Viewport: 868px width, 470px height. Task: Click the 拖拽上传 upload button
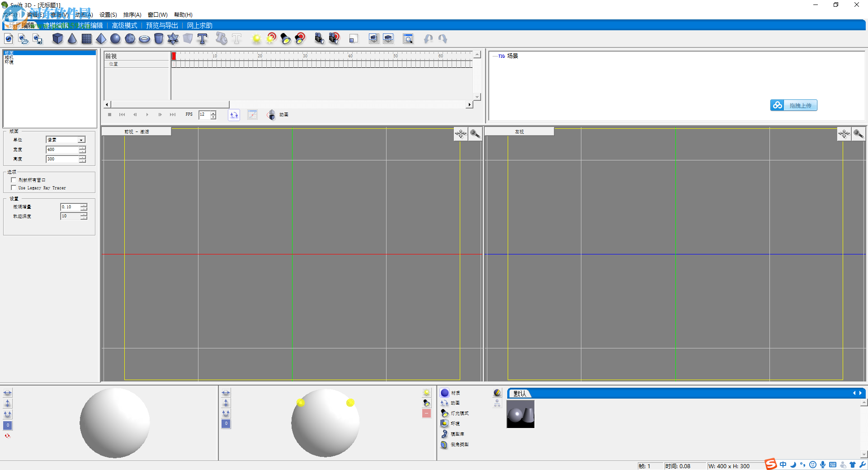[x=793, y=105]
